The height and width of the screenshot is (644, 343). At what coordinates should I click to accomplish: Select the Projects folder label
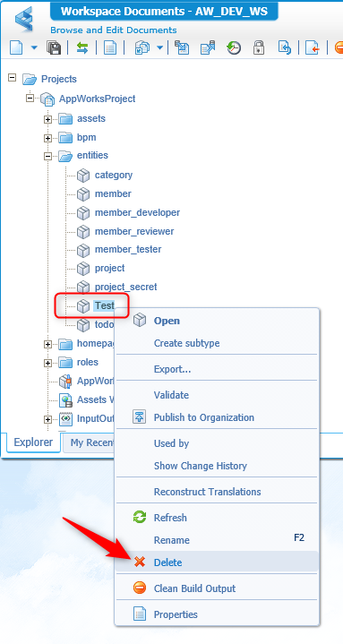tap(59, 79)
